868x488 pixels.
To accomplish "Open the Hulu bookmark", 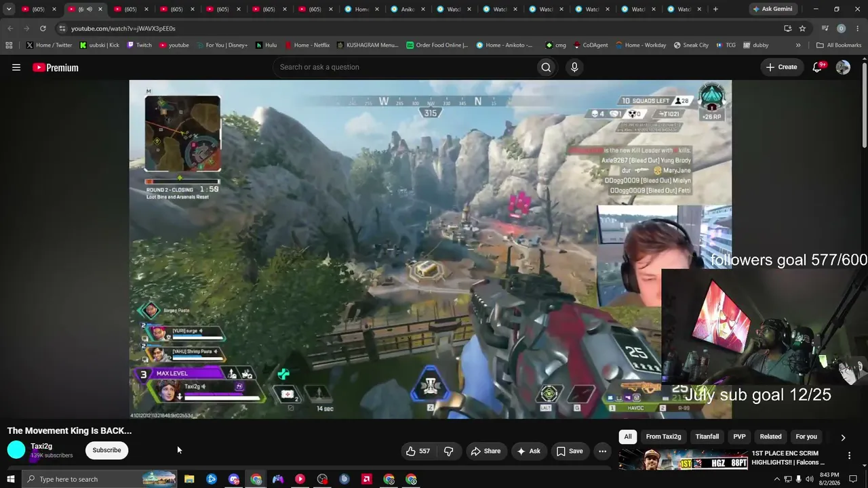I will coord(266,45).
